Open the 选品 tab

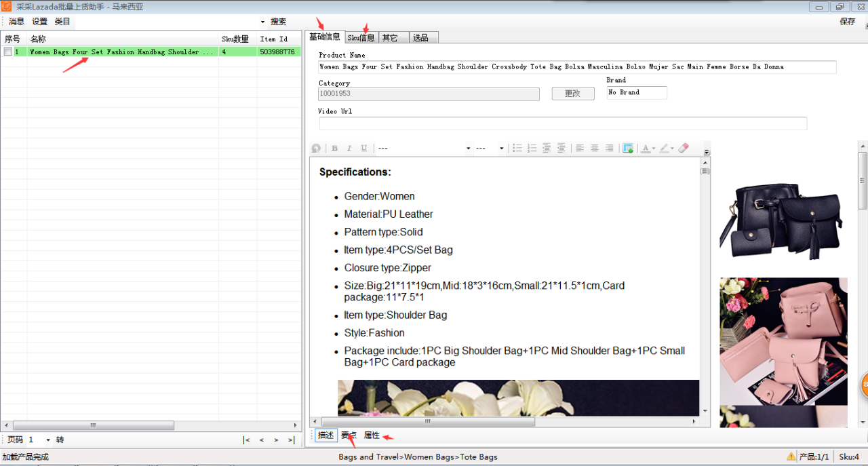(x=421, y=37)
